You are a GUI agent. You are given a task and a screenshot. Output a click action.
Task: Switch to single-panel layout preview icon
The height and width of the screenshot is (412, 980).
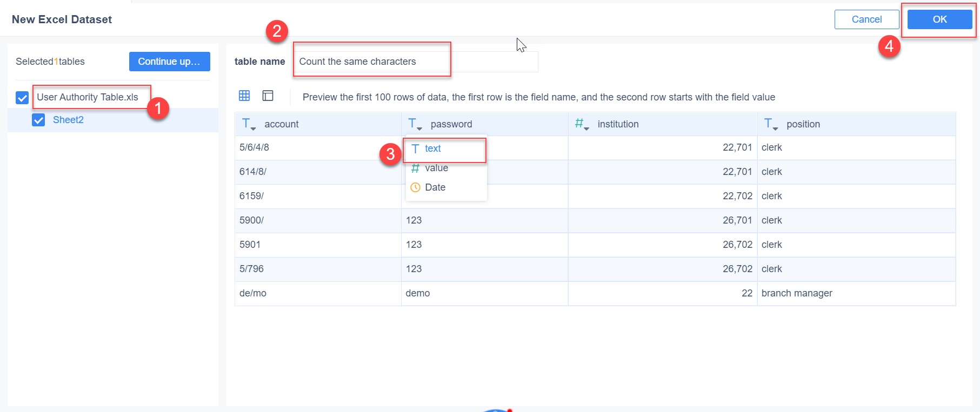tap(268, 96)
